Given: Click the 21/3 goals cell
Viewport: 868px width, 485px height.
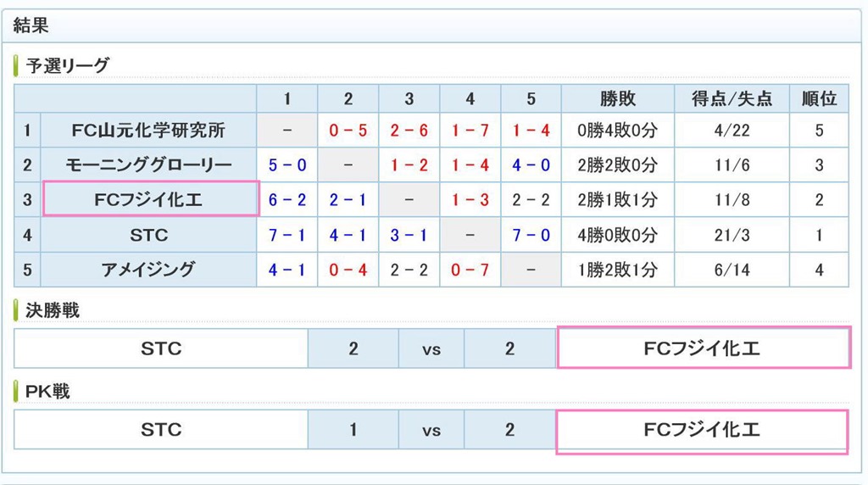Looking at the screenshot, I should click(732, 235).
